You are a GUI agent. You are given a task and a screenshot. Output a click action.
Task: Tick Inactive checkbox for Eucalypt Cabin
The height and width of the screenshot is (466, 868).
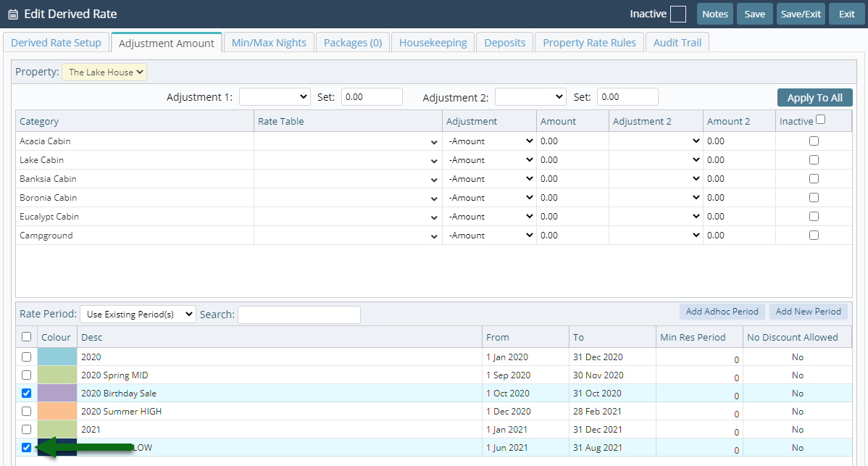coord(814,217)
